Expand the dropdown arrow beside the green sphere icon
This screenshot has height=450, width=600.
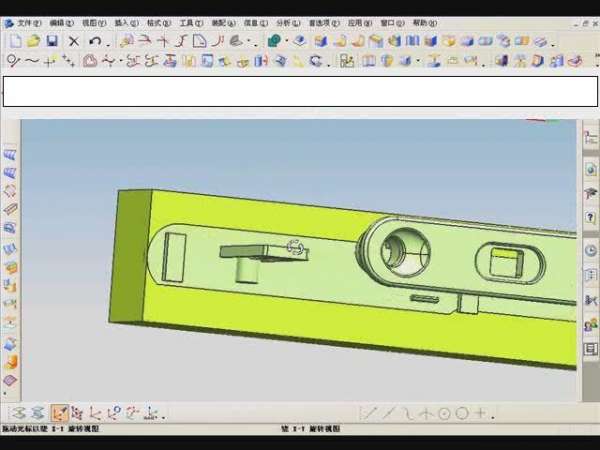click(x=286, y=41)
